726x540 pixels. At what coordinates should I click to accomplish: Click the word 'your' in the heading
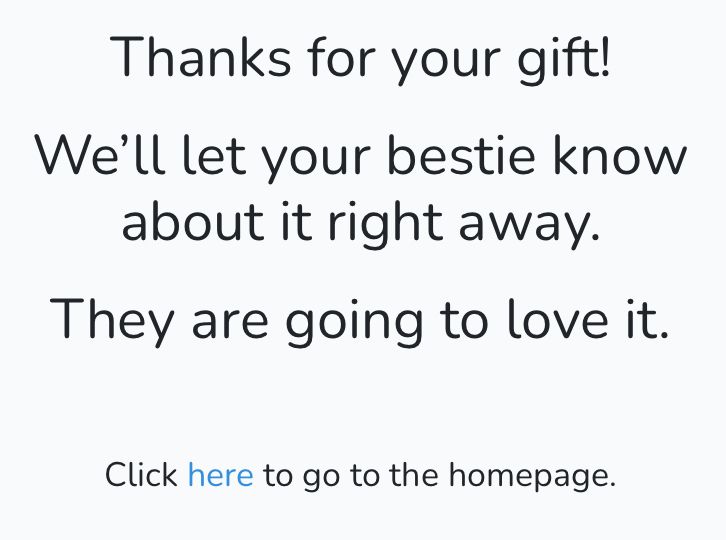coord(447,64)
